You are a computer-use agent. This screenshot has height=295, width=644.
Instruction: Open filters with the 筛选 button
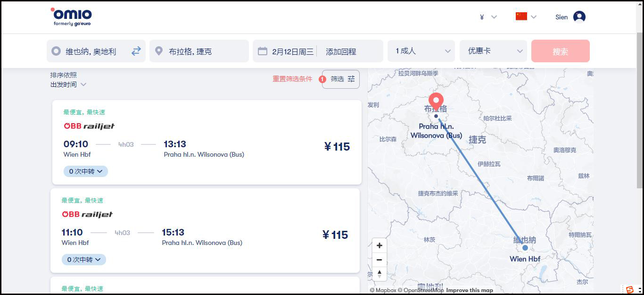coord(341,79)
